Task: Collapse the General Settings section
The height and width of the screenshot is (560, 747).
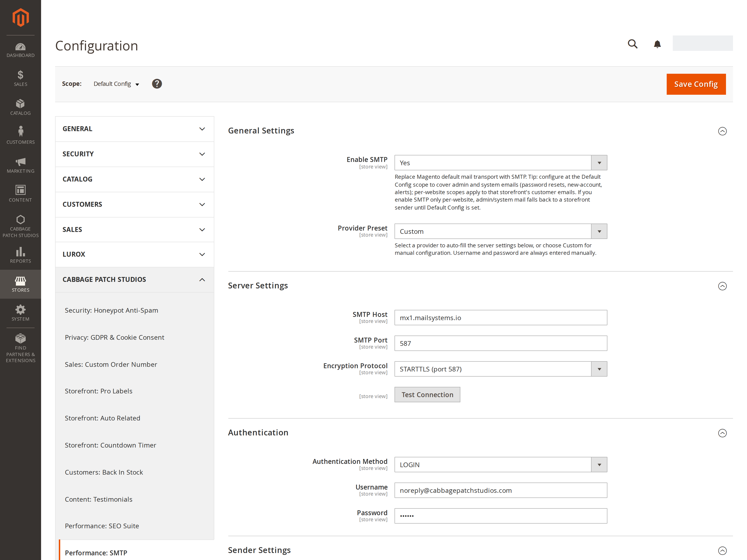Action: (x=722, y=131)
